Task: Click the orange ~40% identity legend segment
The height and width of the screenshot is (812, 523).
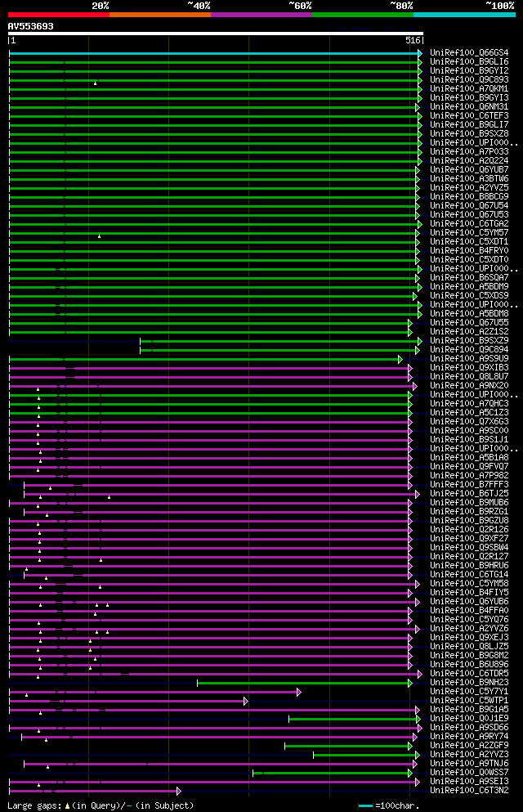Action: click(x=160, y=15)
